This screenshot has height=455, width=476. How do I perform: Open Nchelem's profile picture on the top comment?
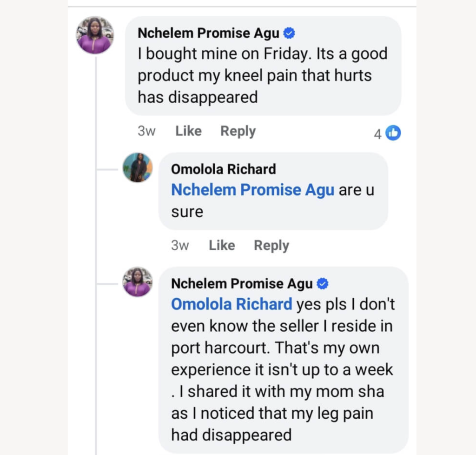coord(95,35)
